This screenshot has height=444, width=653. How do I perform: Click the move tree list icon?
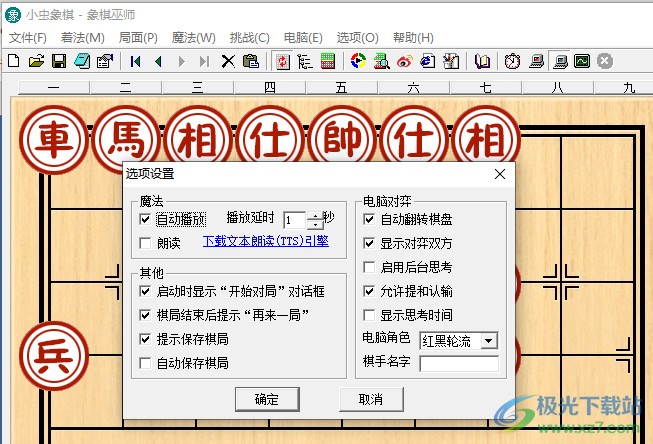click(305, 62)
